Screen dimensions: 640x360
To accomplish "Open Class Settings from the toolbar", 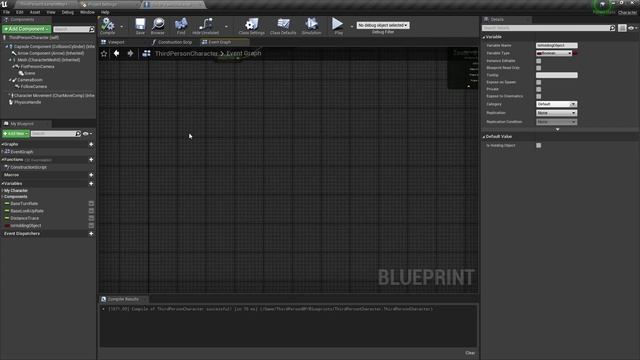I will [x=251, y=26].
